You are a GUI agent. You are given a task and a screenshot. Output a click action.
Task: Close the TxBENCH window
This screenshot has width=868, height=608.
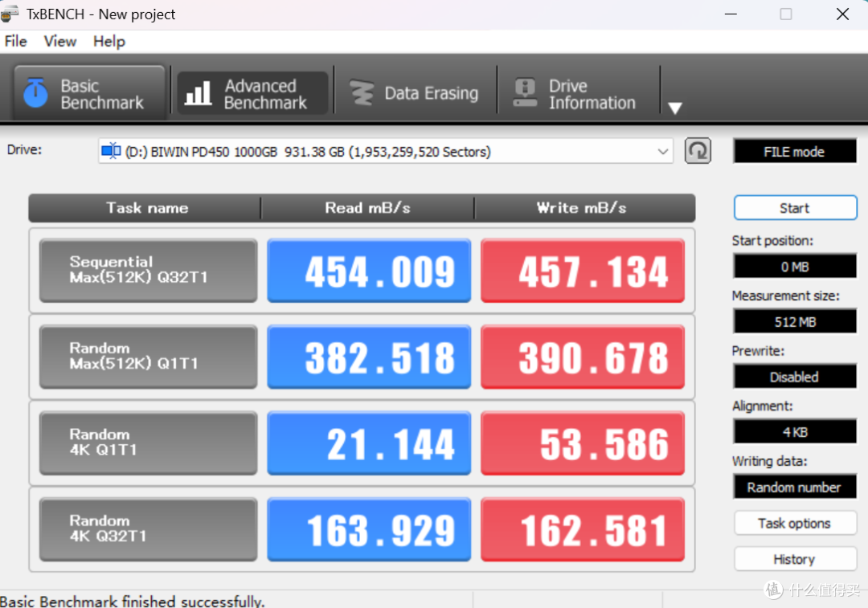coord(842,14)
